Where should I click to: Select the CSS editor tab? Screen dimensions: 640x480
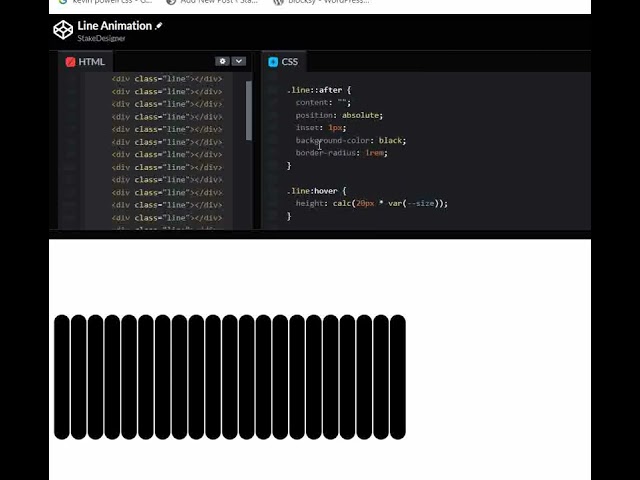pos(284,62)
